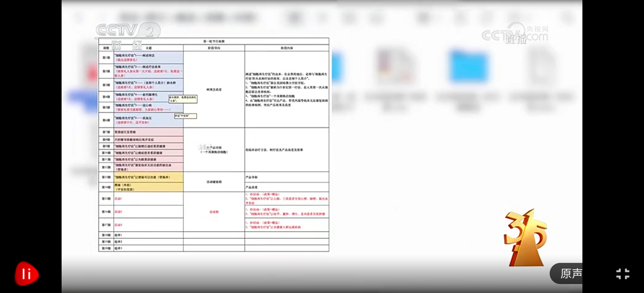644x293 pixels.
Task: Click the 第一轮节目排期 table title
Action: point(214,41)
